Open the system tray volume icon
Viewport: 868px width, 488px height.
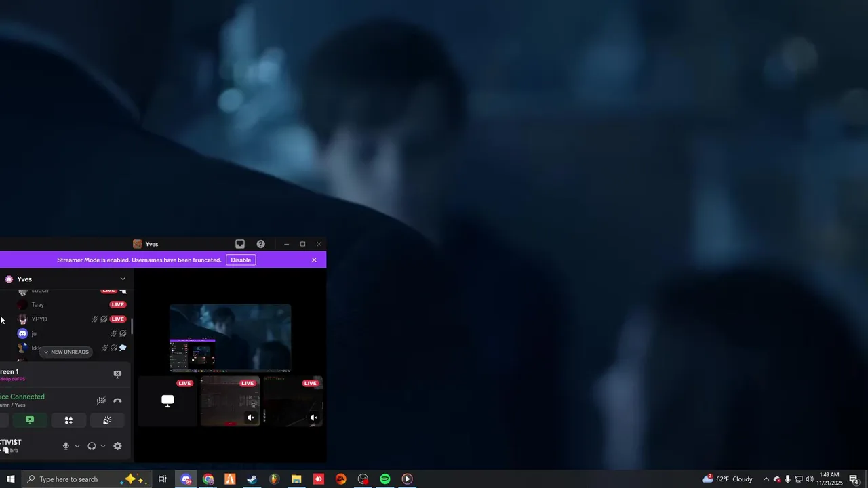(809, 479)
